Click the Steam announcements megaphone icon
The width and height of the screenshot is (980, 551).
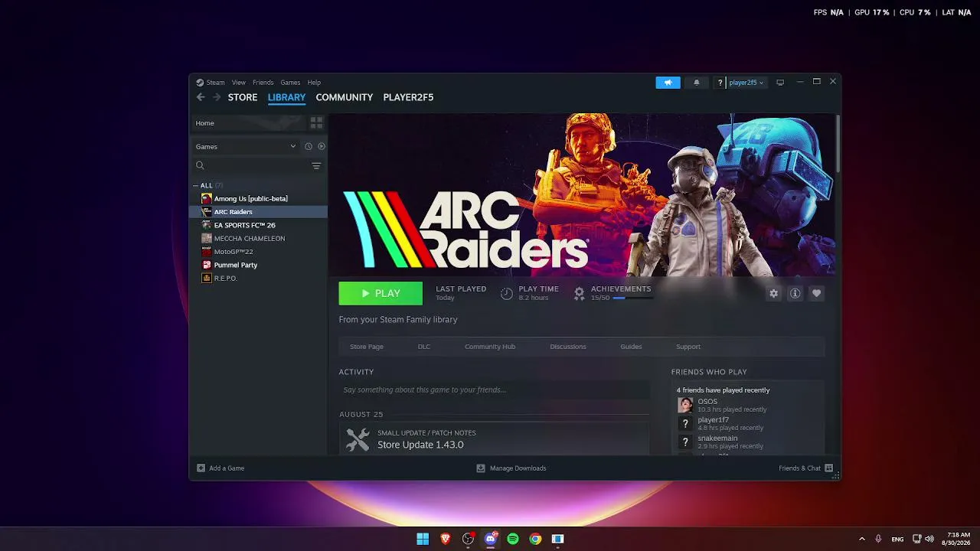(668, 83)
